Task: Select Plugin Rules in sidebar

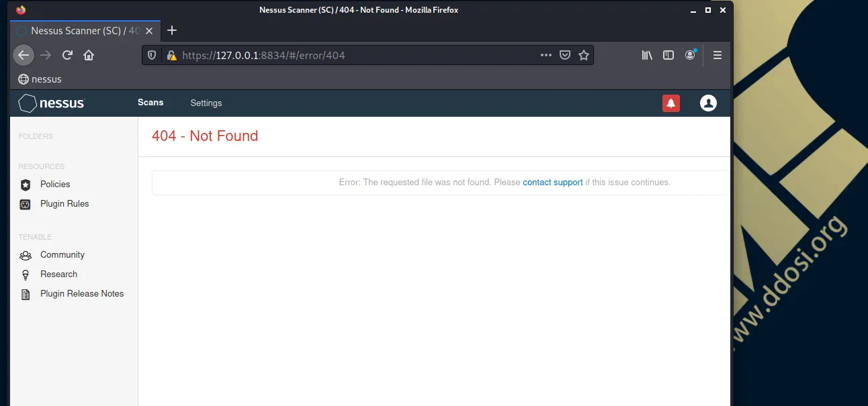Action: click(x=64, y=204)
